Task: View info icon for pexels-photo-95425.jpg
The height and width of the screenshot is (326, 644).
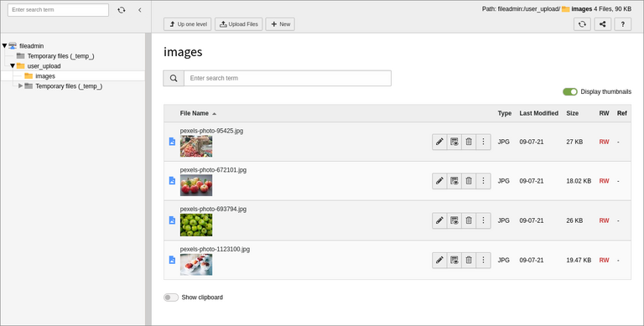Action: [x=454, y=142]
